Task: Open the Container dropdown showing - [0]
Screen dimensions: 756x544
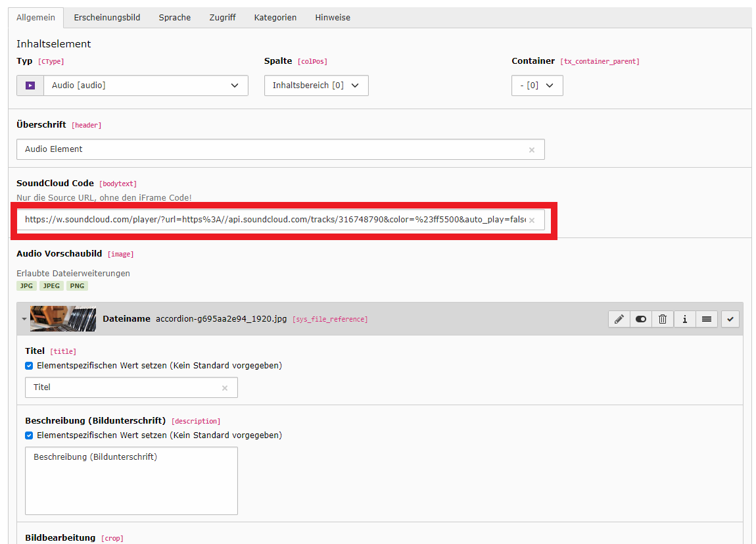Action: pyautogui.click(x=537, y=86)
